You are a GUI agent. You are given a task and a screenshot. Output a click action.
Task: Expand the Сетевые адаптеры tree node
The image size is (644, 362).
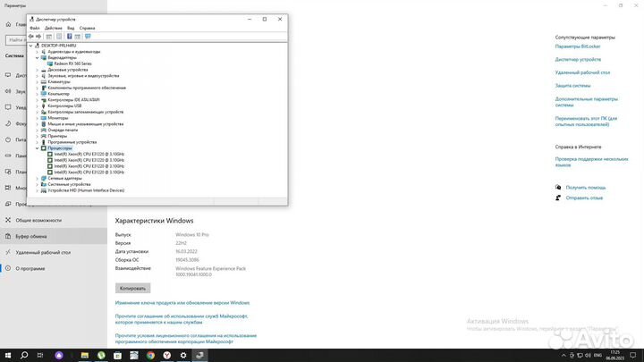coord(38,178)
